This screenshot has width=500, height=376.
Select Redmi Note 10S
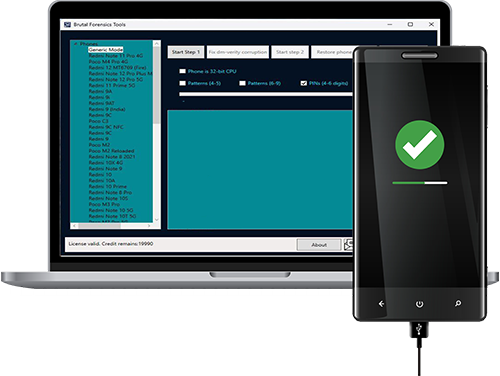(x=108, y=198)
